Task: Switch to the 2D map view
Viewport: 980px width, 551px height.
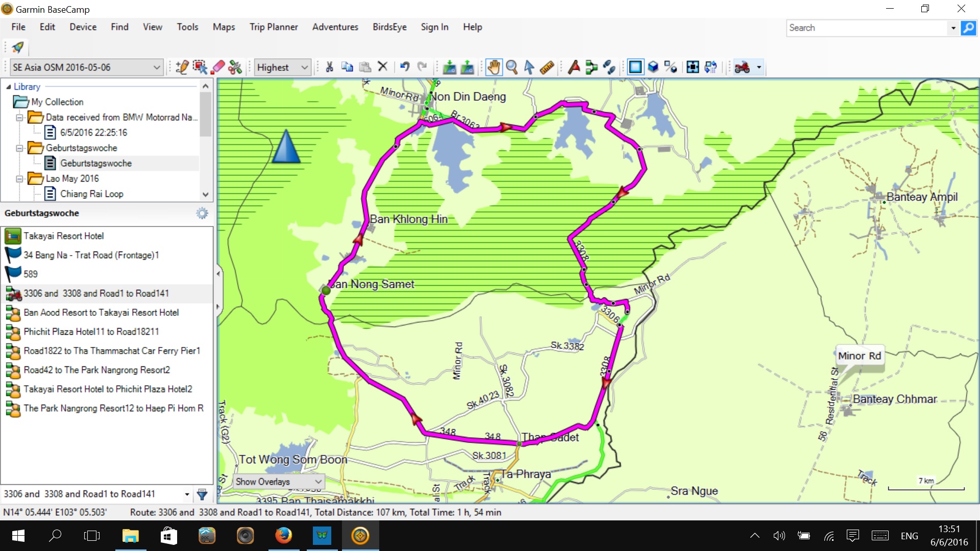Action: pos(635,67)
